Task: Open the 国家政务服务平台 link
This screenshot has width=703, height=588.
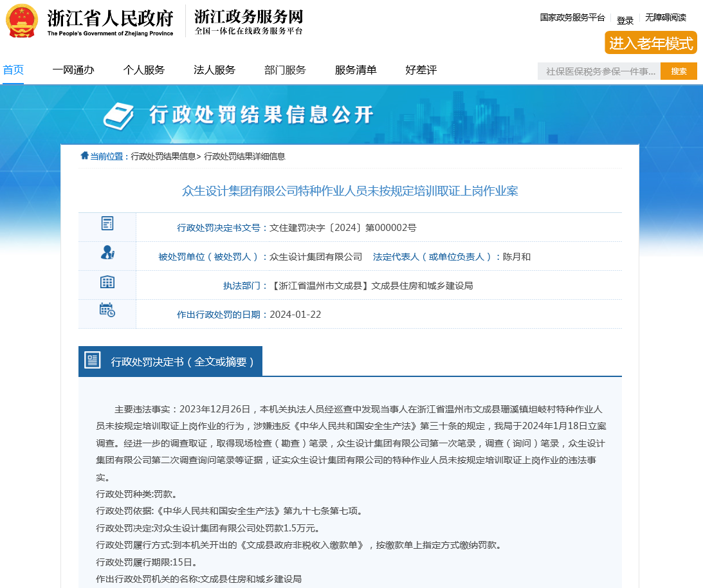Action: coord(572,18)
